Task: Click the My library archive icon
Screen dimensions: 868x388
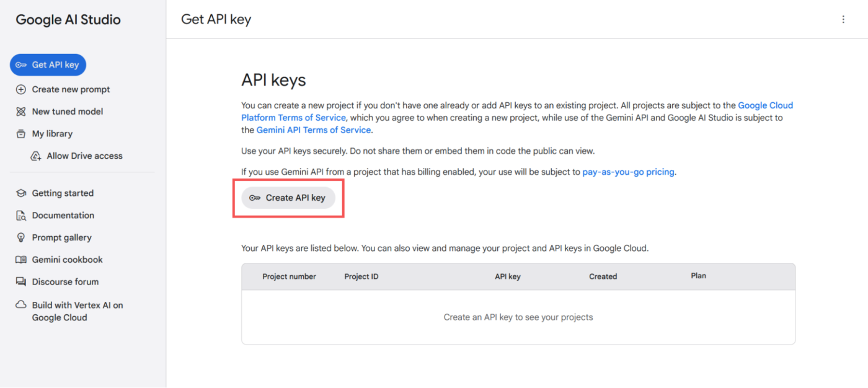Action: click(21, 134)
